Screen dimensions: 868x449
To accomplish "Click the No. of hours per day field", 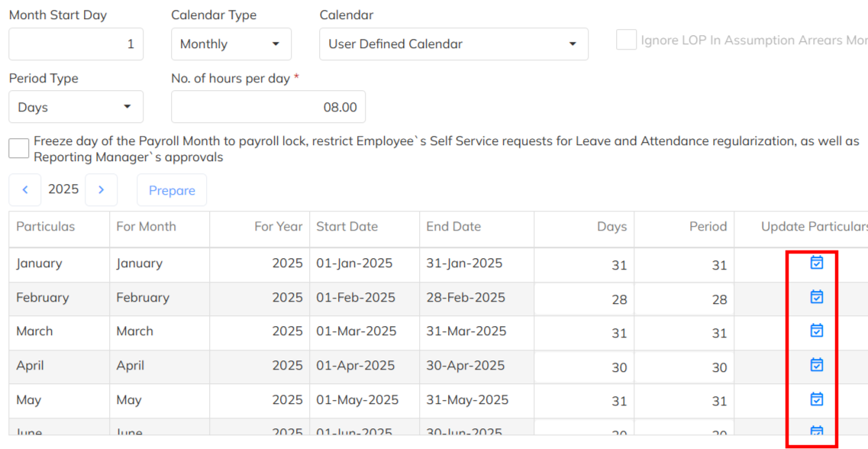I will [x=268, y=107].
